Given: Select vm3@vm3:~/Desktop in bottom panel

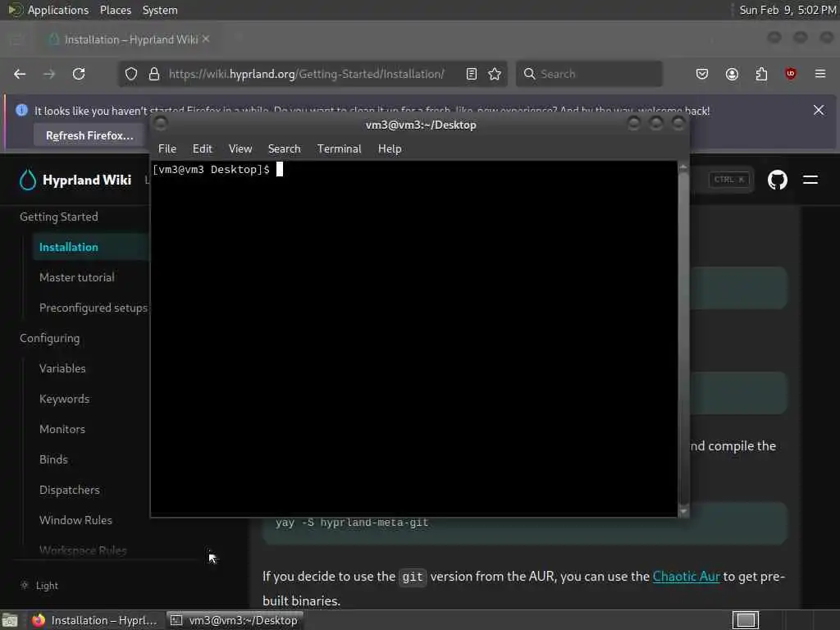Looking at the screenshot, I should pyautogui.click(x=235, y=620).
